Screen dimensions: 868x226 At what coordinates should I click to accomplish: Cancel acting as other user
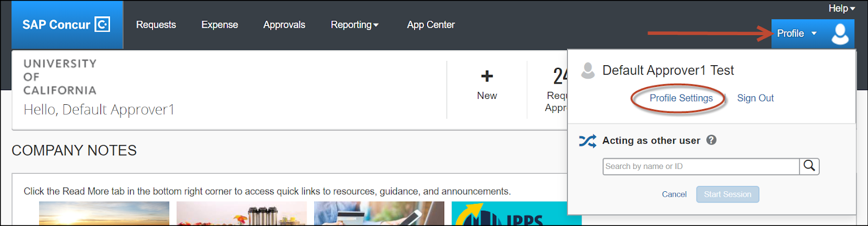[674, 194]
